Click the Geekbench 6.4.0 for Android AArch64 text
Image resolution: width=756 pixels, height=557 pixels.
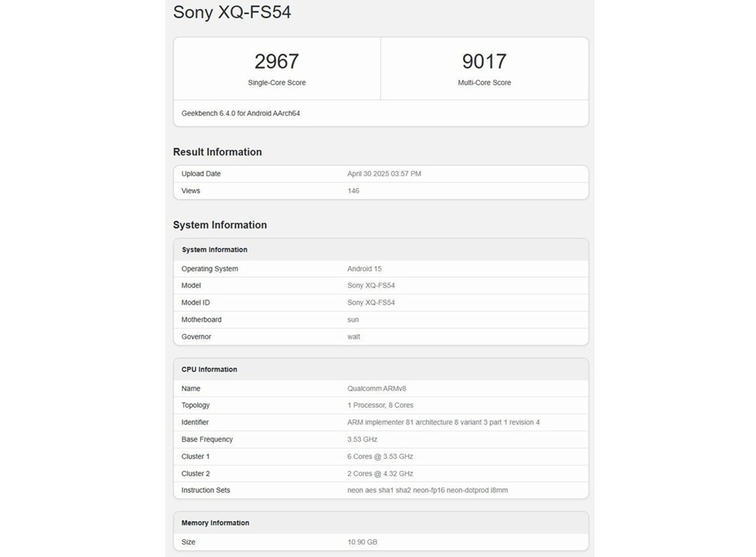coord(241,113)
